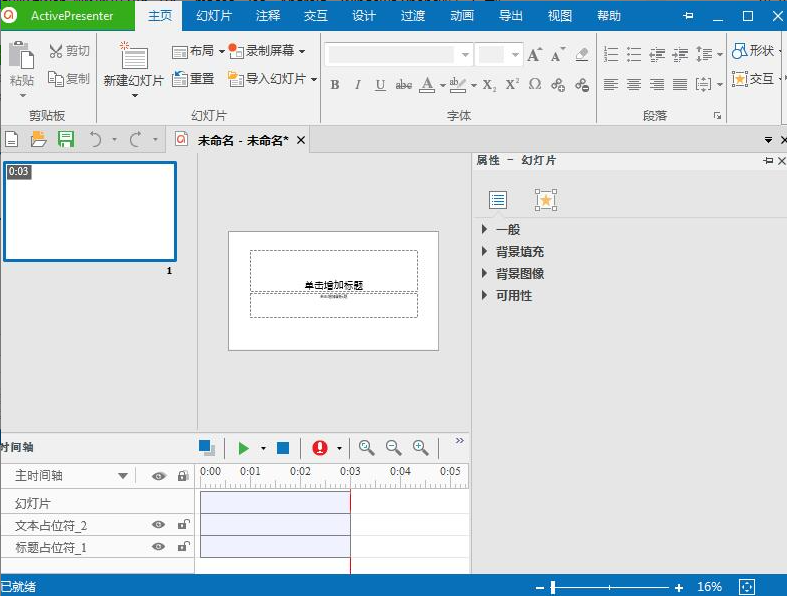This screenshot has width=787, height=596.
Task: Toggle italic formatting
Action: coord(357,84)
